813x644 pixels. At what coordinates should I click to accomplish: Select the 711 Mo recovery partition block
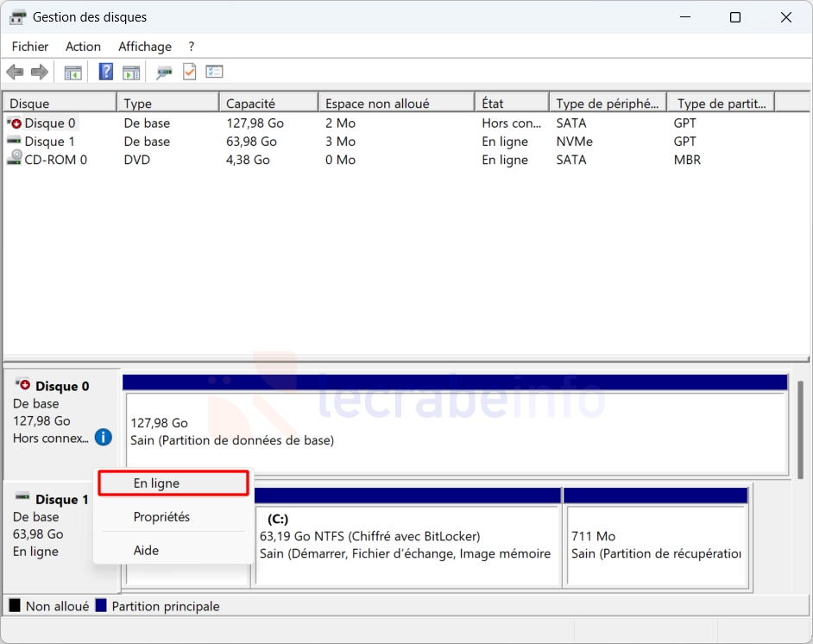coord(655,544)
